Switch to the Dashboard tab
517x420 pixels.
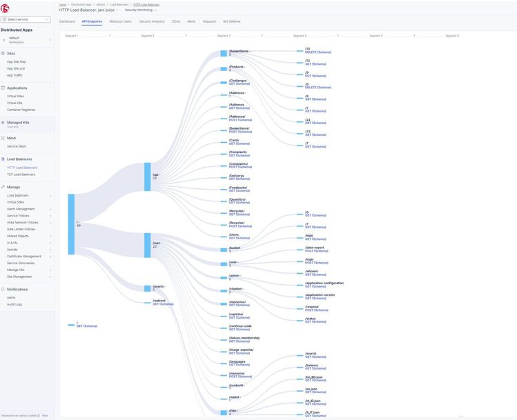click(x=67, y=21)
